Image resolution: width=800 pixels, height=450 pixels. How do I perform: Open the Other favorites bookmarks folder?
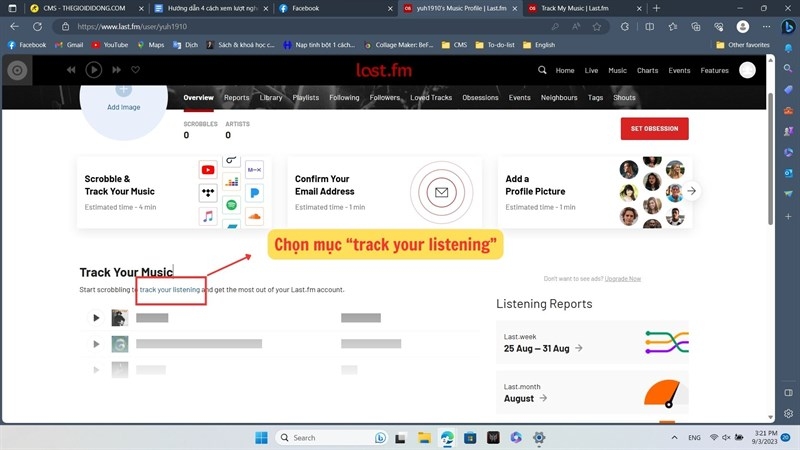point(743,45)
